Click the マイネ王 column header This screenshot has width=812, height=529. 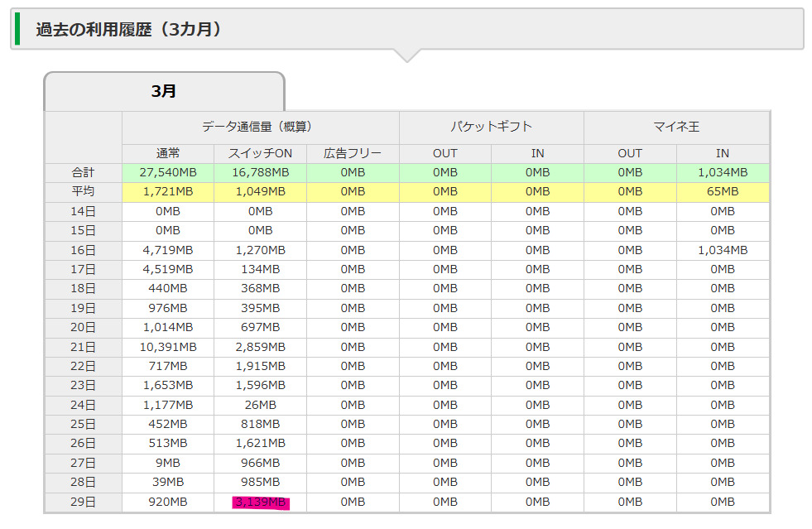click(675, 127)
